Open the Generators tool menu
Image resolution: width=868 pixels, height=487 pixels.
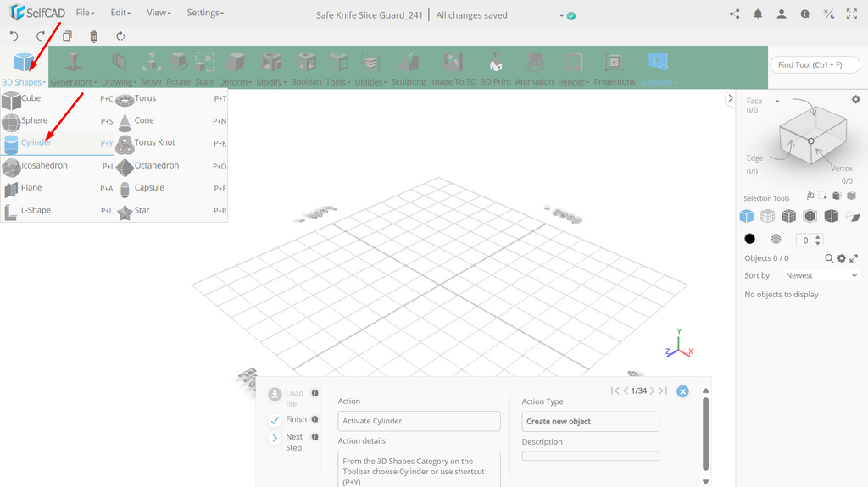(x=73, y=69)
